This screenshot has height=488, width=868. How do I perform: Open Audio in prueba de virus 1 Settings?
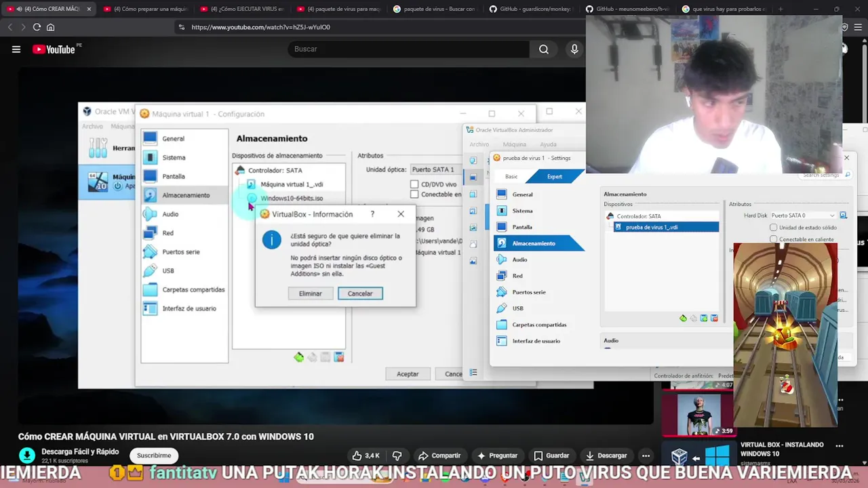[x=519, y=260]
